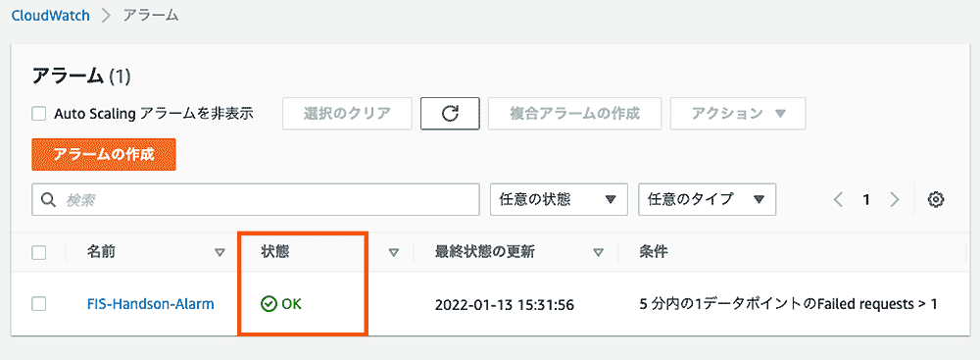This screenshot has width=980, height=360.
Task: Click into the 検索 search field
Action: (256, 200)
